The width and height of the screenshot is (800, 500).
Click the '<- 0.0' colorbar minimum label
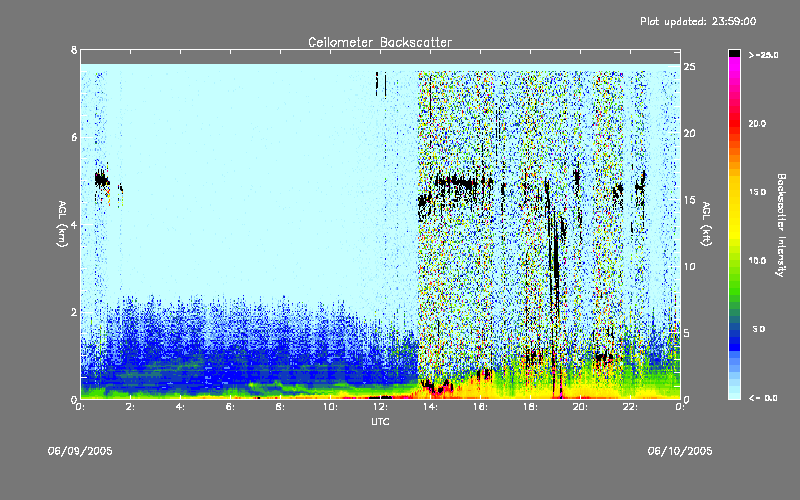pyautogui.click(x=763, y=398)
